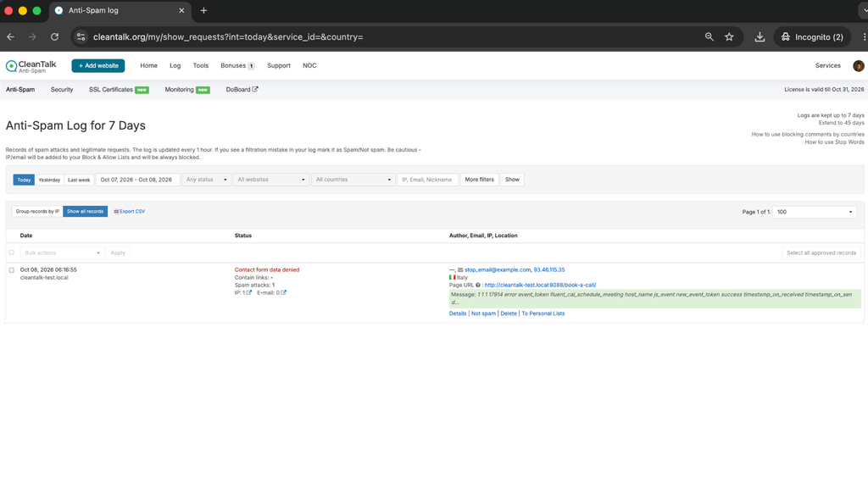Image resolution: width=868 pixels, height=488 pixels.
Task: Open site information icon in address bar
Action: [81, 37]
